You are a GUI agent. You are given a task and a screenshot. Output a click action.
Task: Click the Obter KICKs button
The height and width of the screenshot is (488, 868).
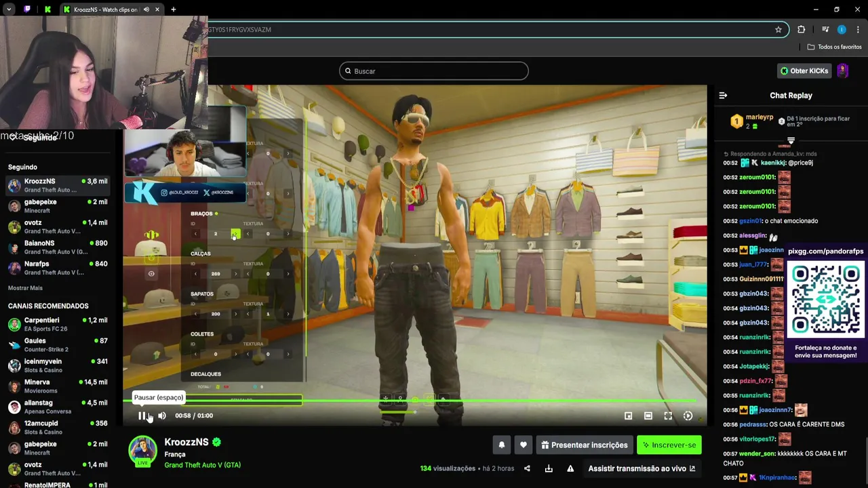tap(804, 71)
